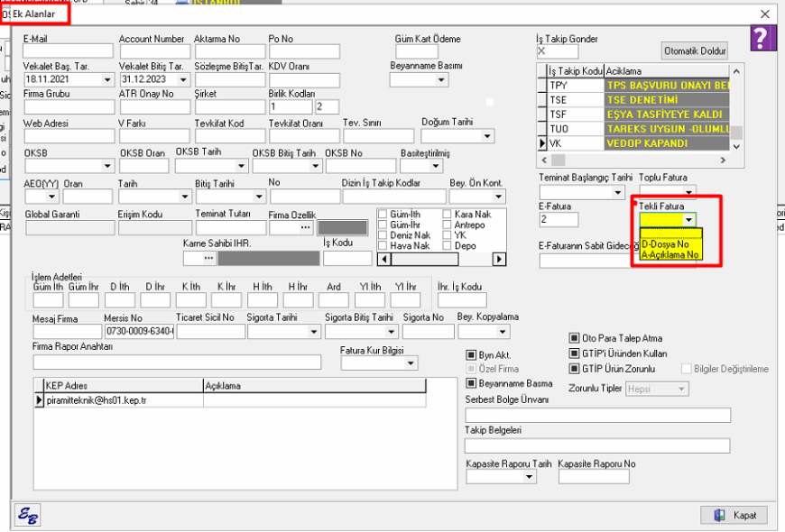The width and height of the screenshot is (785, 532).
Task: Select the TSF row in İş Takip Kodu table
Action: pyautogui.click(x=633, y=115)
